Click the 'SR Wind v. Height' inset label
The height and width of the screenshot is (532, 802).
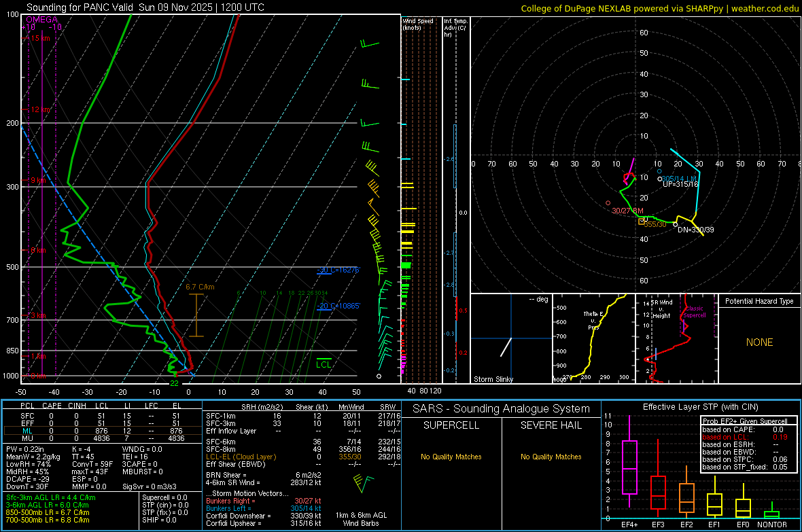661,309
